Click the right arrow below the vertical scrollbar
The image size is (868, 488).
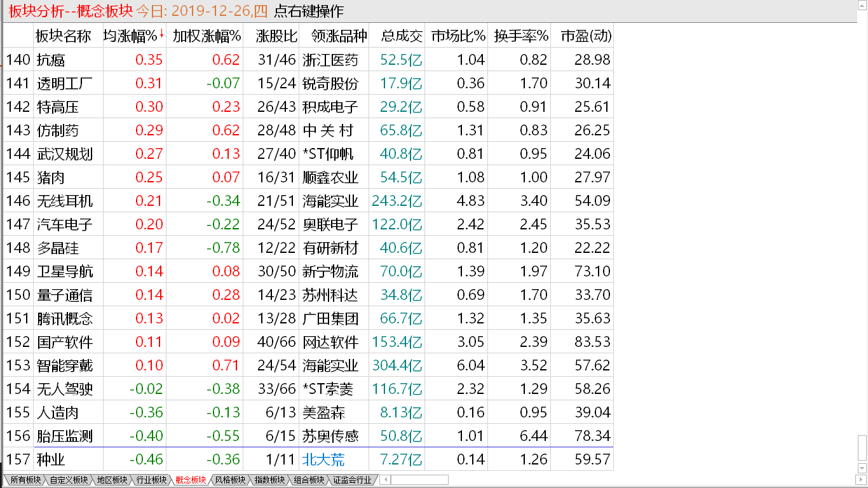(862, 479)
